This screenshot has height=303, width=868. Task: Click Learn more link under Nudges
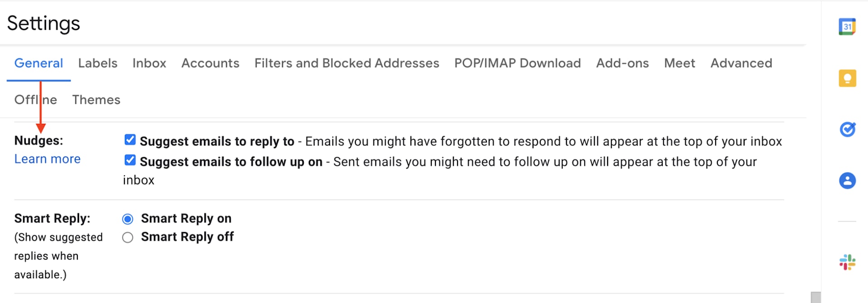tap(47, 159)
